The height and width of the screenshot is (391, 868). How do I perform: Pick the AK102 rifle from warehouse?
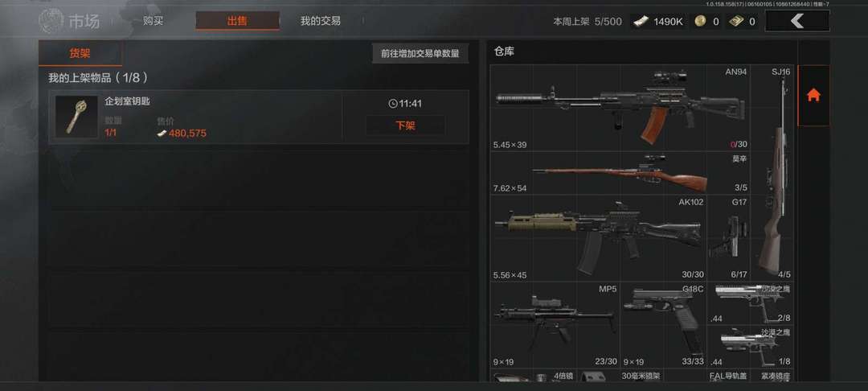tap(599, 238)
